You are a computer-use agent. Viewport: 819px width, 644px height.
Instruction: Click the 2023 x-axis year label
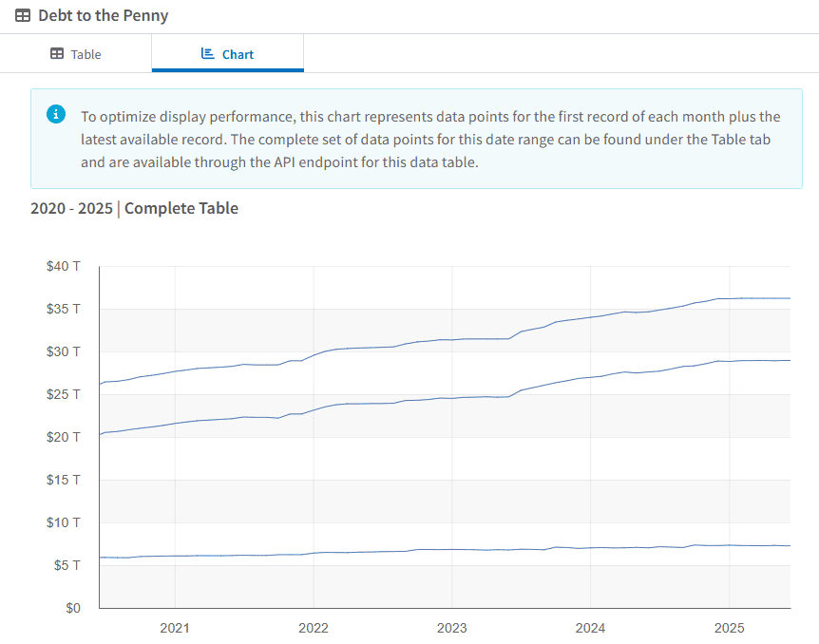point(451,627)
